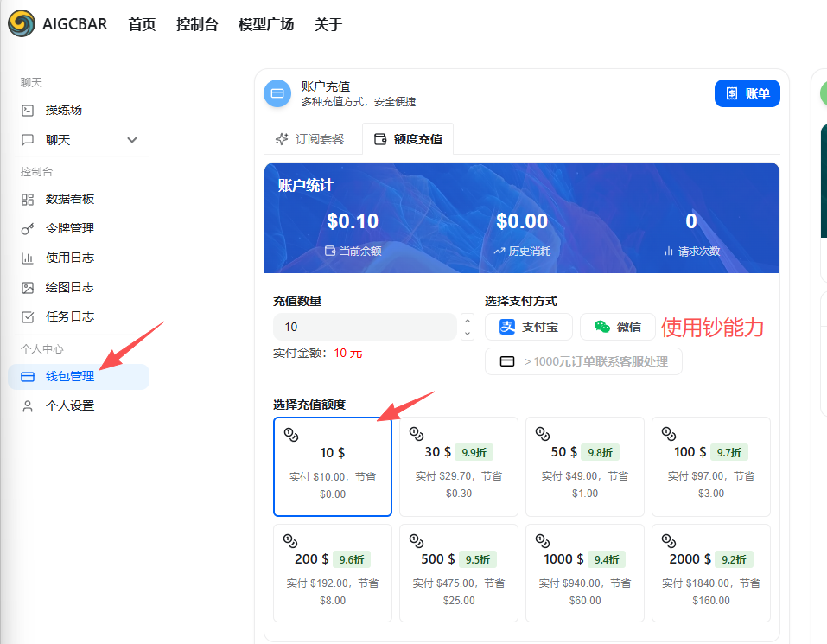The width and height of the screenshot is (827, 644).
Task: Open the 首页 navigation menu
Action: pyautogui.click(x=142, y=24)
